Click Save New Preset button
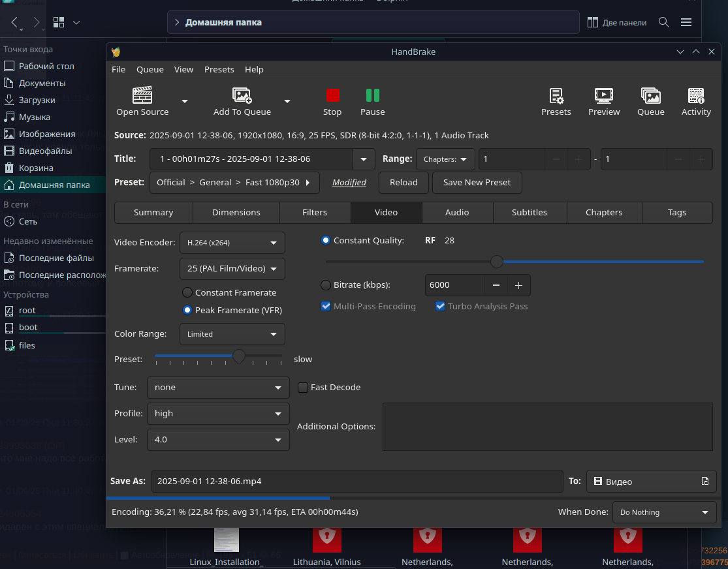 [x=477, y=183]
